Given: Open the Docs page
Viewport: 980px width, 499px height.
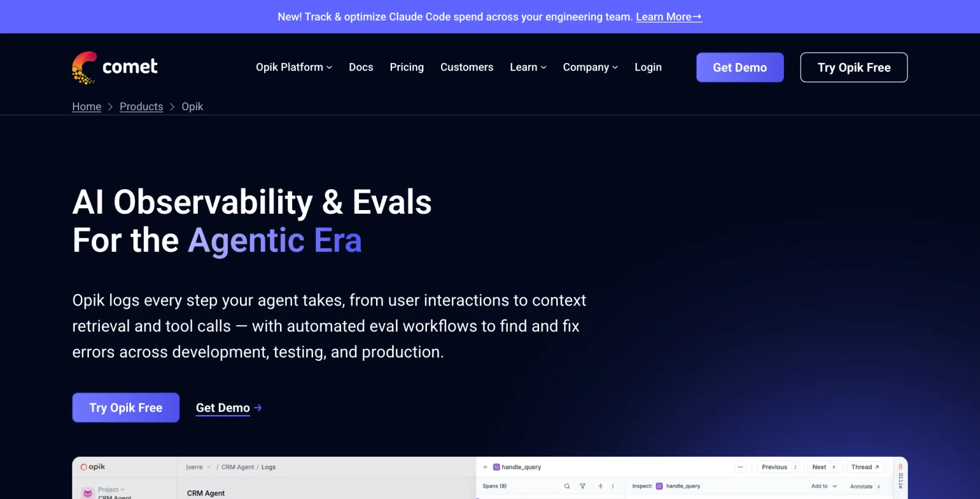Looking at the screenshot, I should (x=361, y=67).
